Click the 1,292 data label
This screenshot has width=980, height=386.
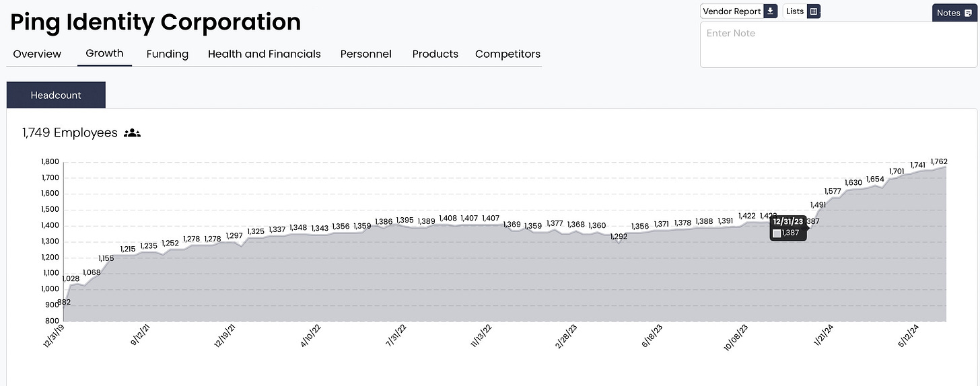coord(618,237)
